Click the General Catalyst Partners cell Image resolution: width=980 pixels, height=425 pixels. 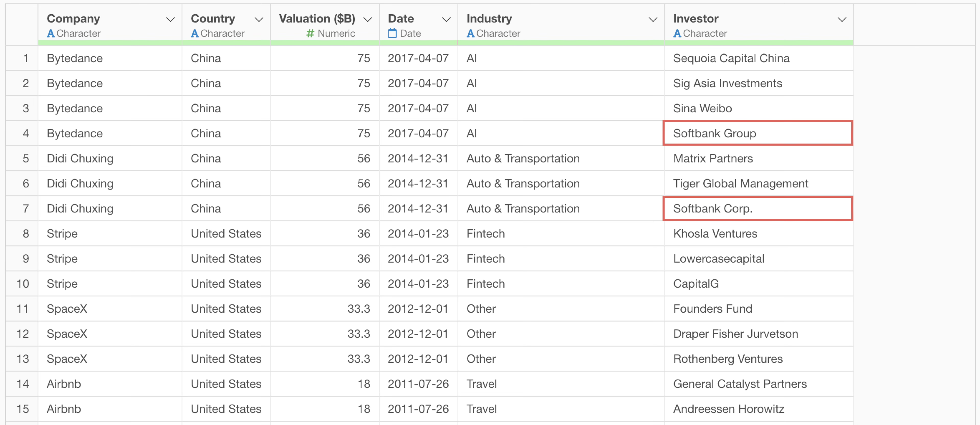click(758, 384)
